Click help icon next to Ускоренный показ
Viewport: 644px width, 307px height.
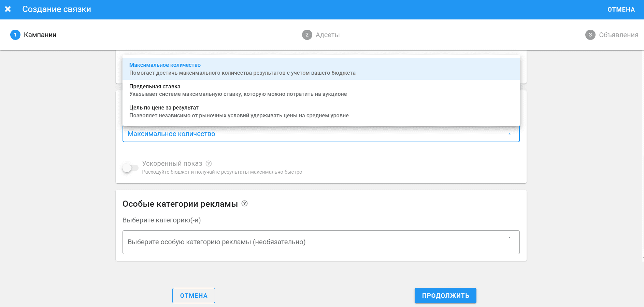coord(209,164)
